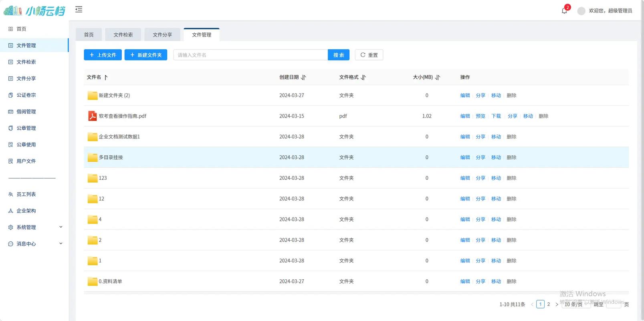Open 员工列表 in the sidebar

(x=34, y=194)
